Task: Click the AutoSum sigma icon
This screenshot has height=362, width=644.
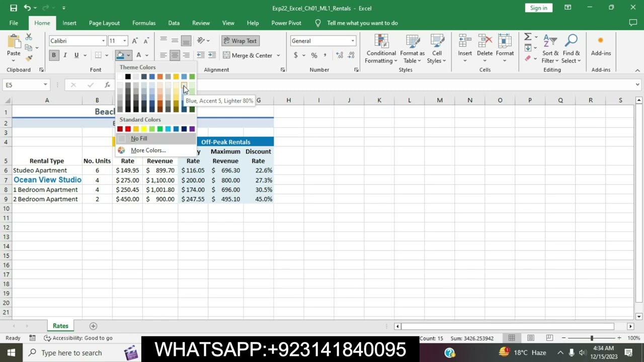Action: pos(528,37)
